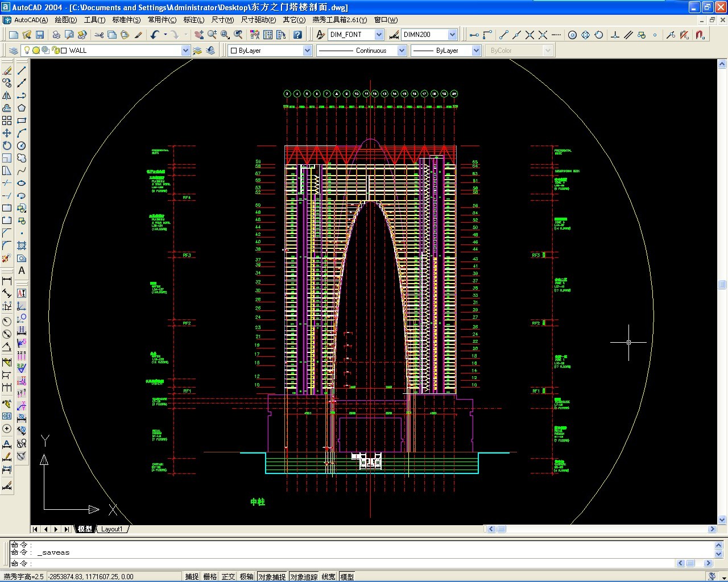The width and height of the screenshot is (728, 582).
Task: Select the Mirror tool
Action: 7,95
